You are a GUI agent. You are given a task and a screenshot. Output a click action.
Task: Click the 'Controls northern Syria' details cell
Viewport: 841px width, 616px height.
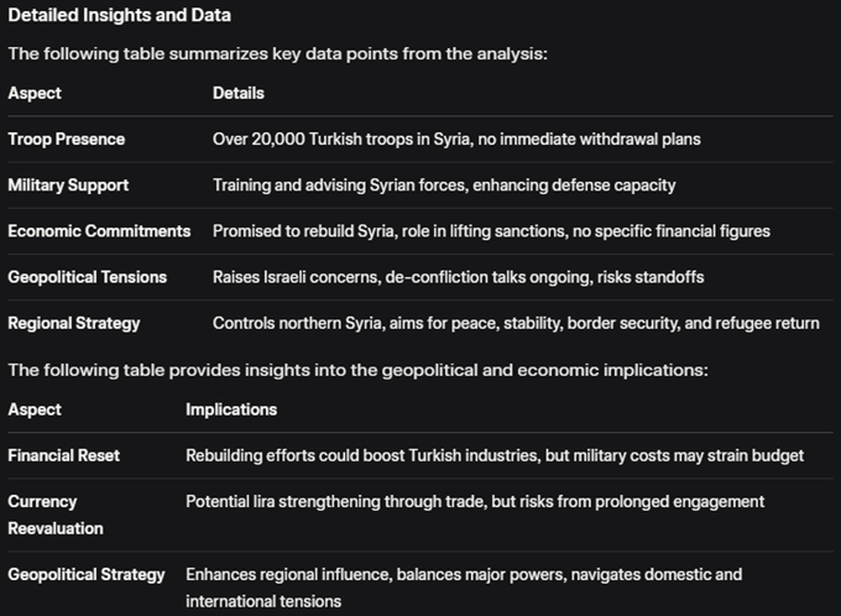pos(515,324)
